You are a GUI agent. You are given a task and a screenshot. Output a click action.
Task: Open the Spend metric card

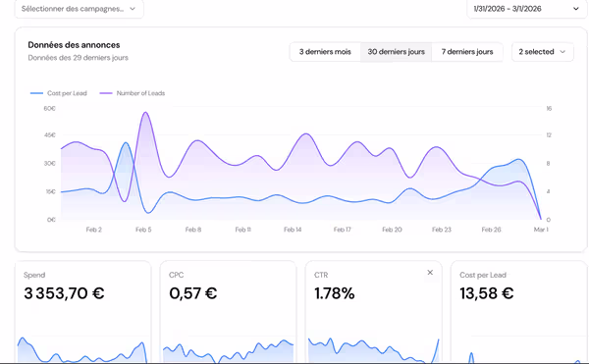[83, 312]
